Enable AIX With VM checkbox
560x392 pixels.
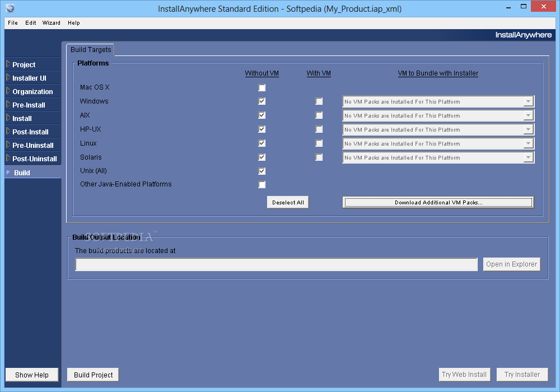[x=319, y=115]
